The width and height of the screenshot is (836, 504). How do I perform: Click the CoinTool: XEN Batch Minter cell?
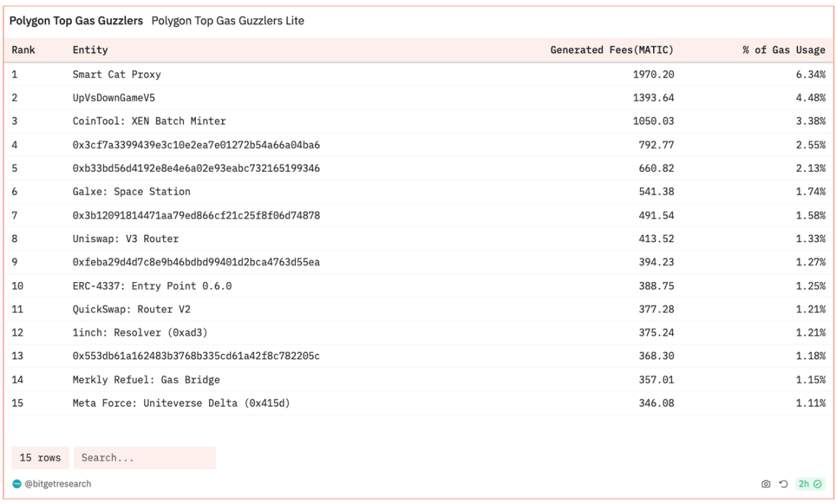pos(149,121)
